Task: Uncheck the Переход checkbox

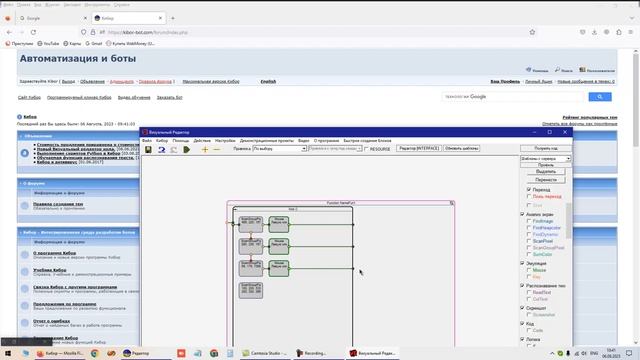Action: [529, 190]
